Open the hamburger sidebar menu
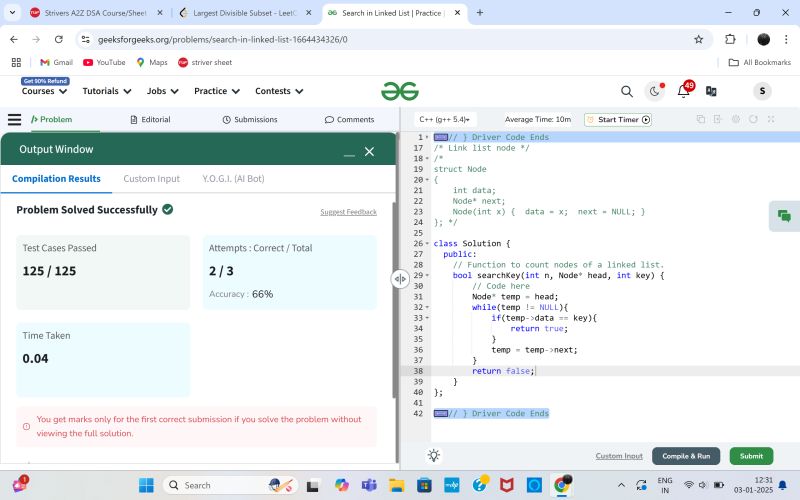800x500 pixels. click(14, 119)
